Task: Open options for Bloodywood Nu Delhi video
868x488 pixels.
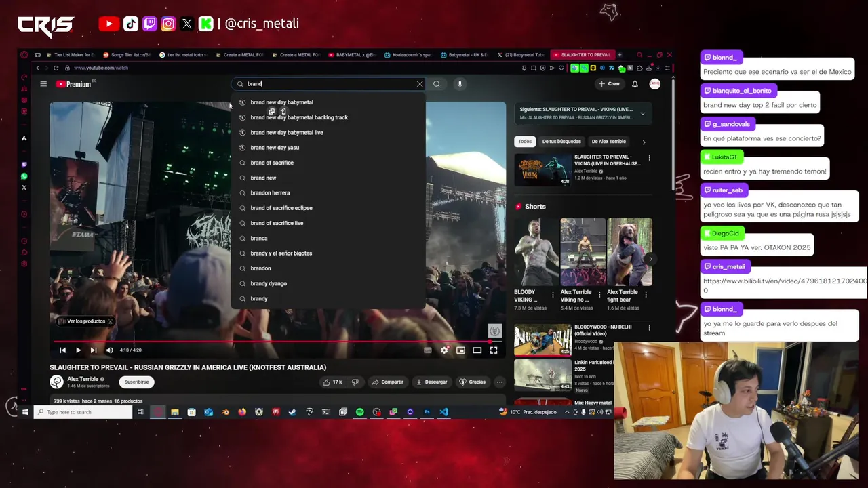Action: (649, 328)
